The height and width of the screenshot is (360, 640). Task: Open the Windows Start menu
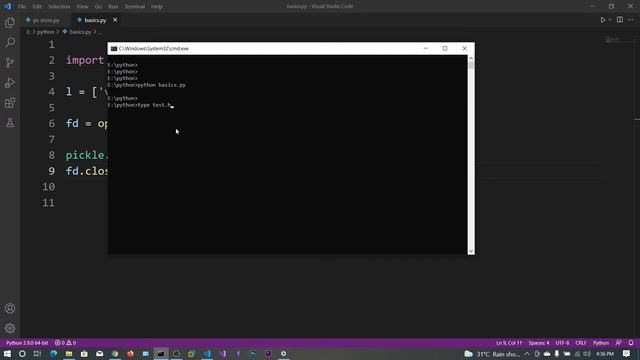tap(7, 353)
